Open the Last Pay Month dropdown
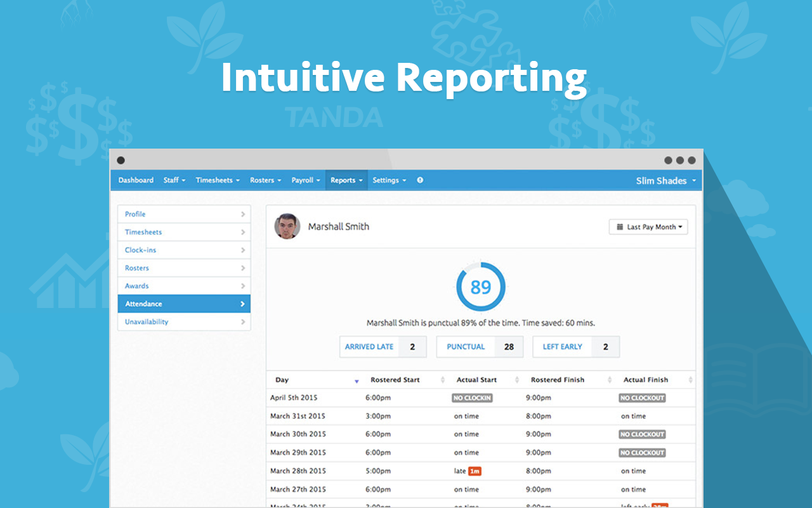The height and width of the screenshot is (508, 812). pos(648,227)
